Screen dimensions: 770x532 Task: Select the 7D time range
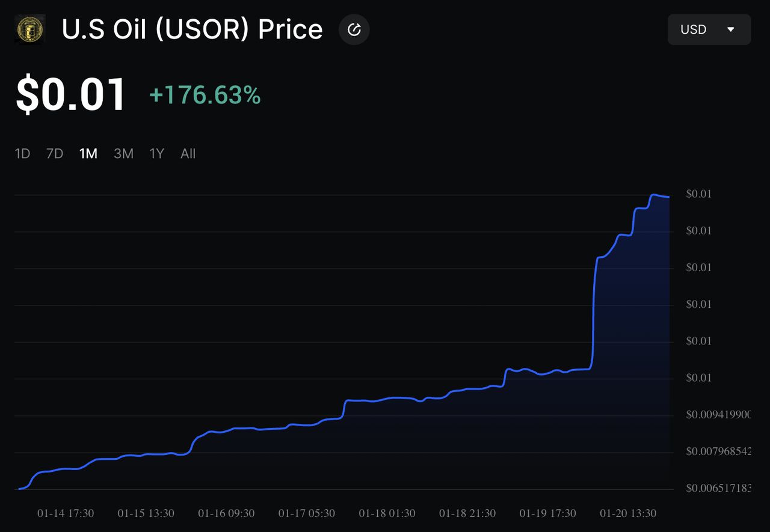click(x=55, y=154)
